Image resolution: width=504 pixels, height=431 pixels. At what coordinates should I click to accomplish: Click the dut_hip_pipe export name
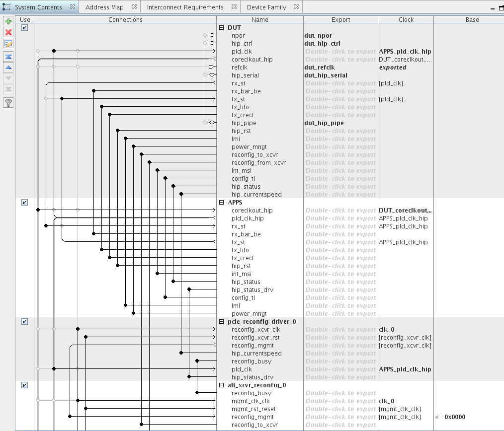point(324,123)
